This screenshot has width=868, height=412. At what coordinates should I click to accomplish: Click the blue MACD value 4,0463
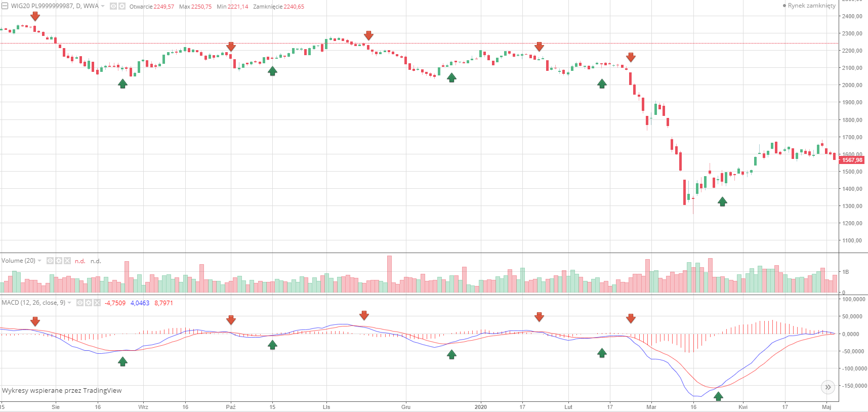click(140, 303)
